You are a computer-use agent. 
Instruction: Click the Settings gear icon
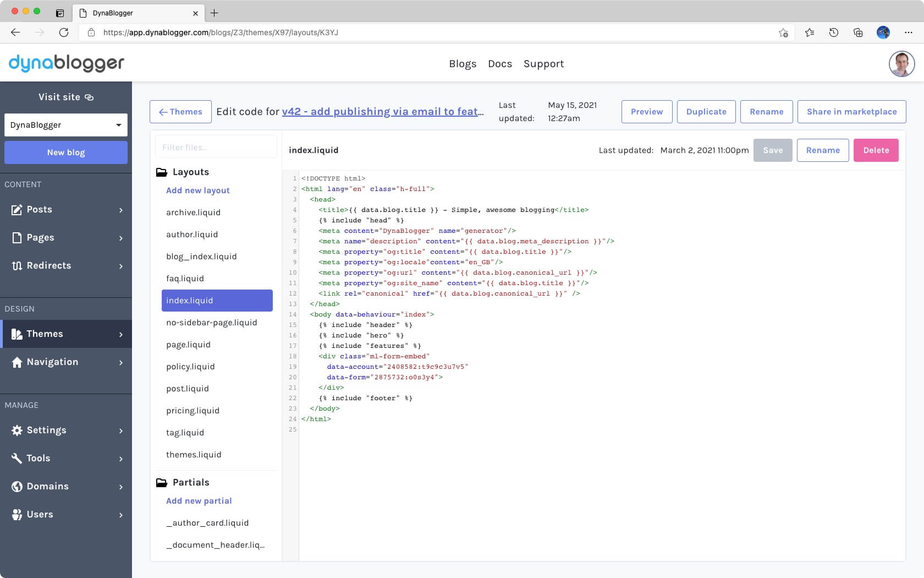16,430
